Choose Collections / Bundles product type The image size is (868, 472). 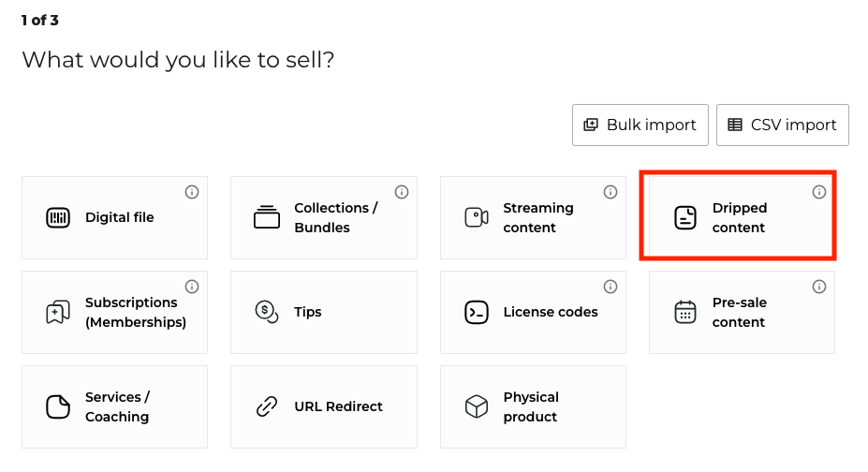click(x=323, y=218)
